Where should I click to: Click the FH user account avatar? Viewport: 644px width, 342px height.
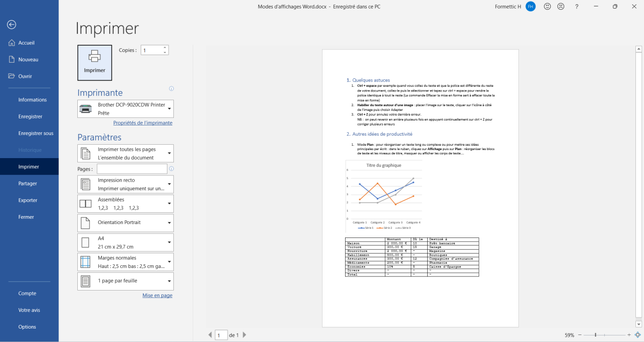click(x=530, y=6)
